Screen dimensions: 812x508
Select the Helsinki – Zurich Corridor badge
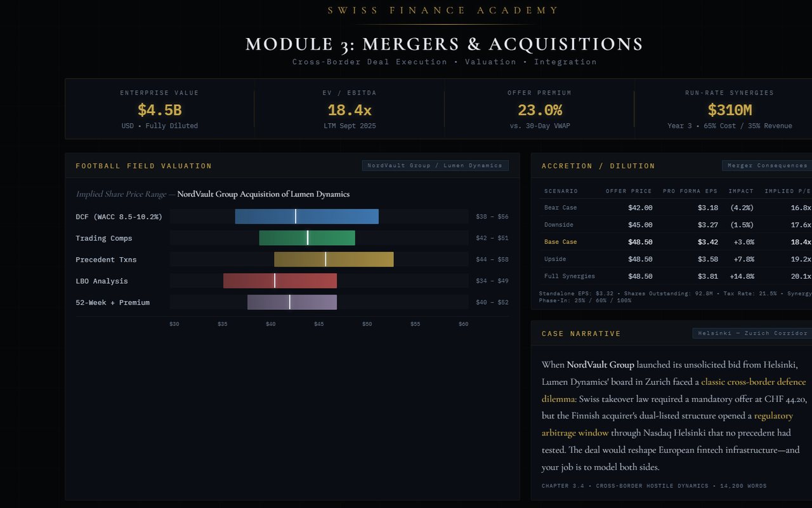pyautogui.click(x=752, y=333)
